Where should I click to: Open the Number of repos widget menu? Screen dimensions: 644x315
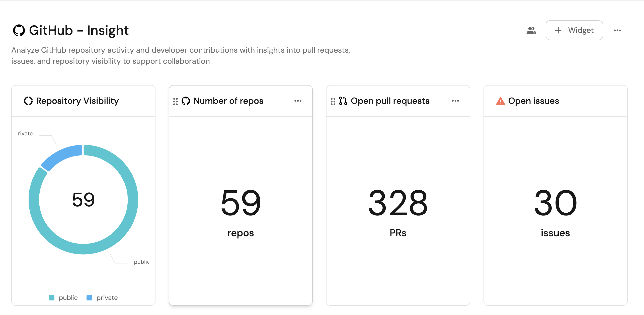tap(298, 101)
